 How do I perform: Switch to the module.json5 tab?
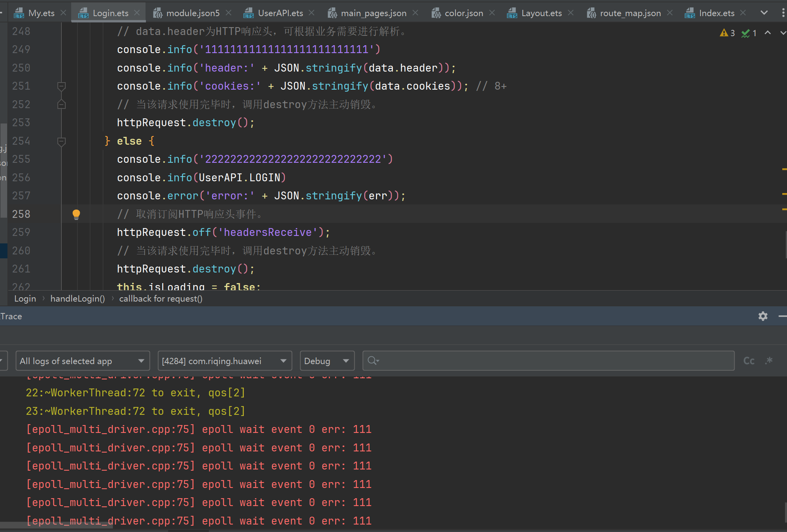(x=192, y=13)
